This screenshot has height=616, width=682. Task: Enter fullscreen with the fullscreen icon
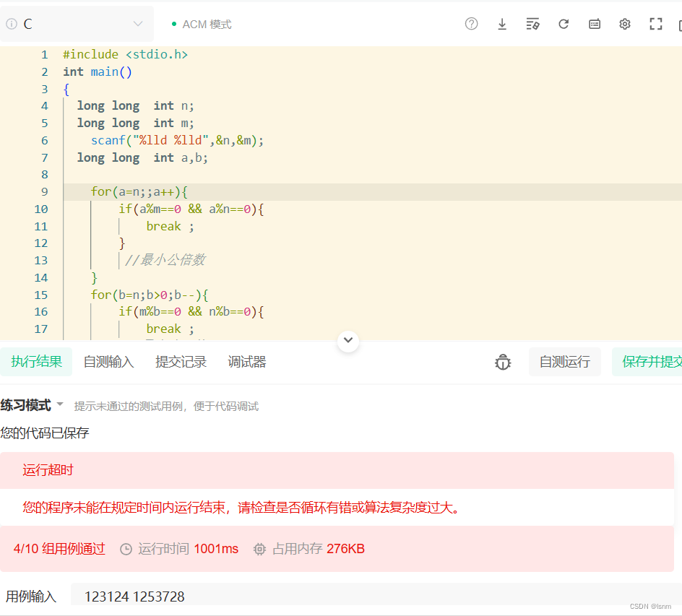click(x=655, y=23)
